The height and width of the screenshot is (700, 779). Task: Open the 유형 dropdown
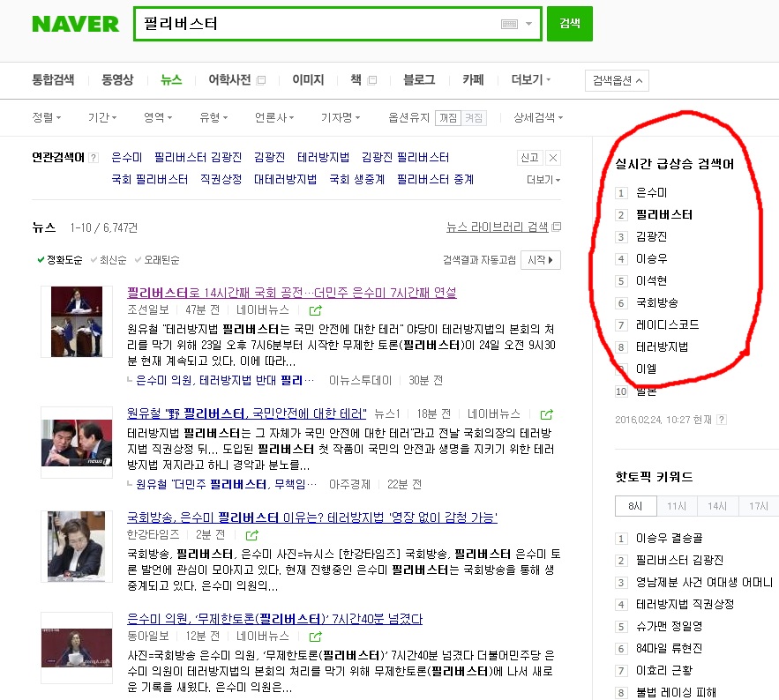coord(213,117)
